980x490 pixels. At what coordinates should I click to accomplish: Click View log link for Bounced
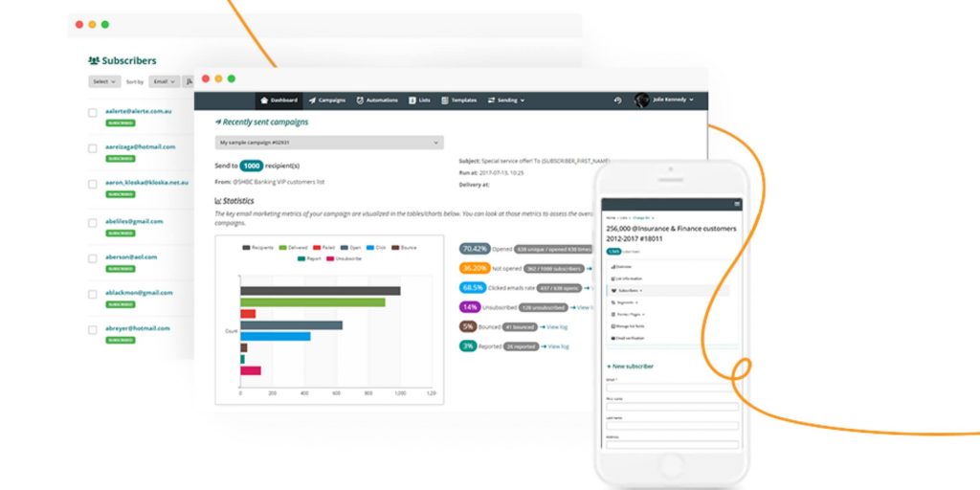point(555,327)
